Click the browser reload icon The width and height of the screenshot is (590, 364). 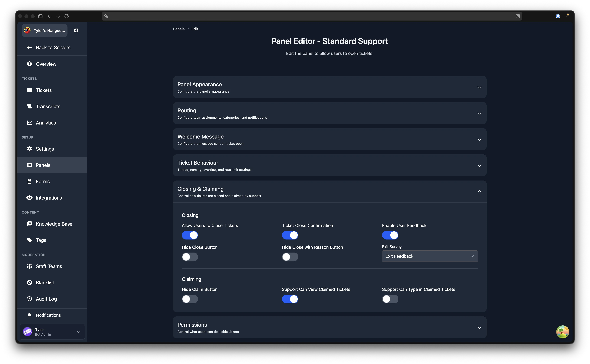coord(67,16)
